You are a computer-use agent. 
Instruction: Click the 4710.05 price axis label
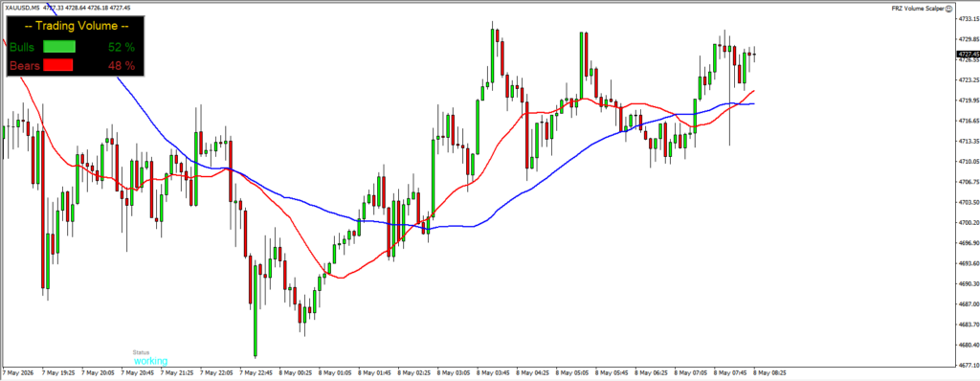pos(968,162)
